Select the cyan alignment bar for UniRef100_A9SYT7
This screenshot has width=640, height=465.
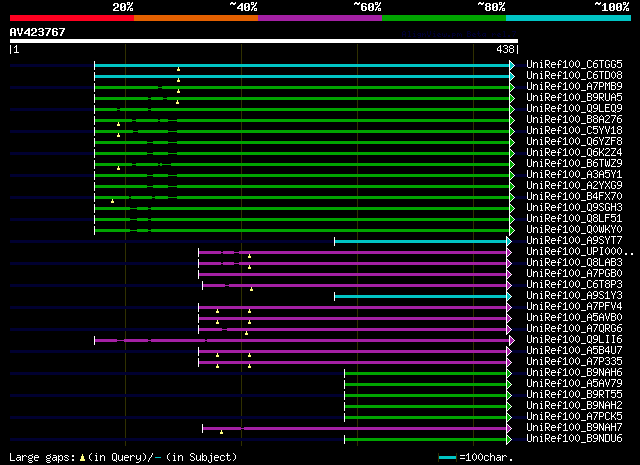(x=420, y=242)
